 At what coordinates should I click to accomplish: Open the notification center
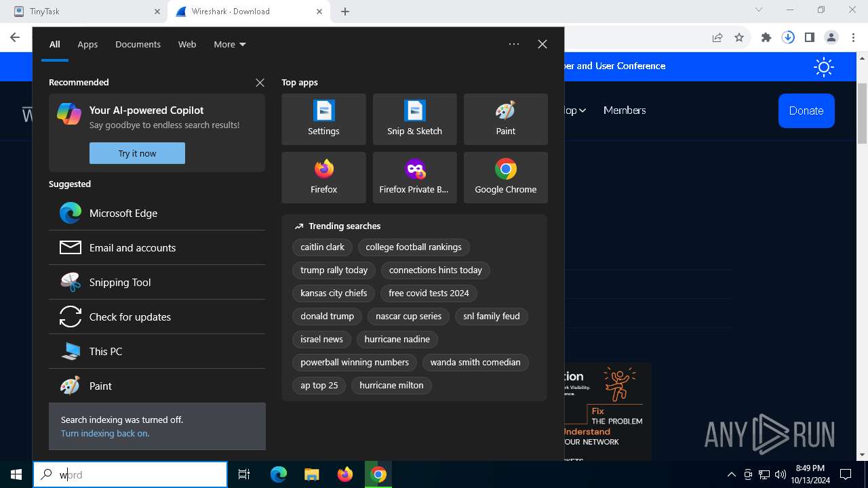pos(846,474)
